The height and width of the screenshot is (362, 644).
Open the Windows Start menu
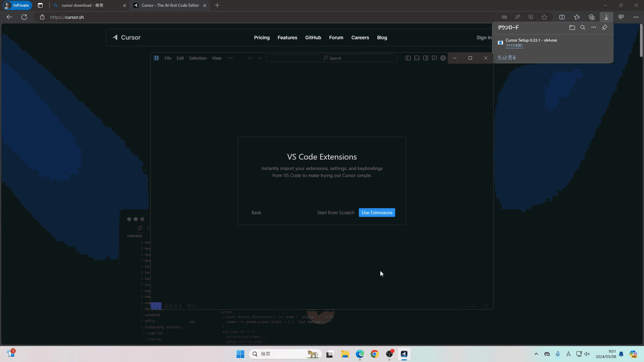click(240, 354)
